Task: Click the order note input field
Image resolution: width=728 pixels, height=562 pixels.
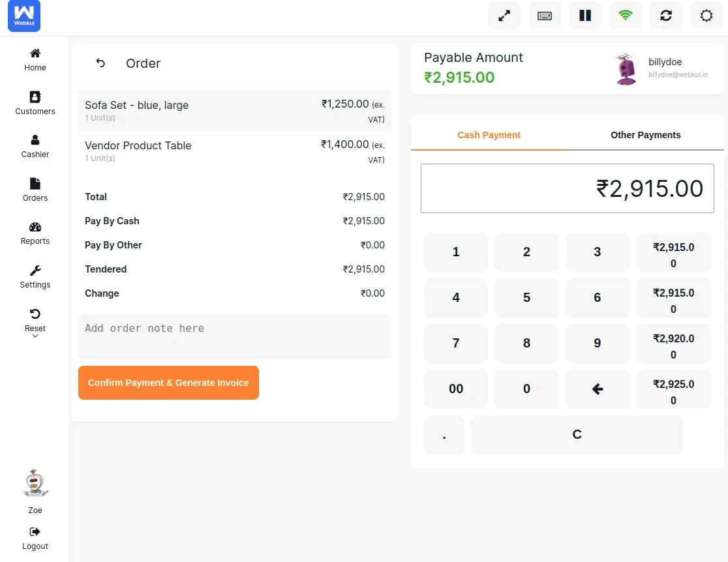Action: point(235,336)
